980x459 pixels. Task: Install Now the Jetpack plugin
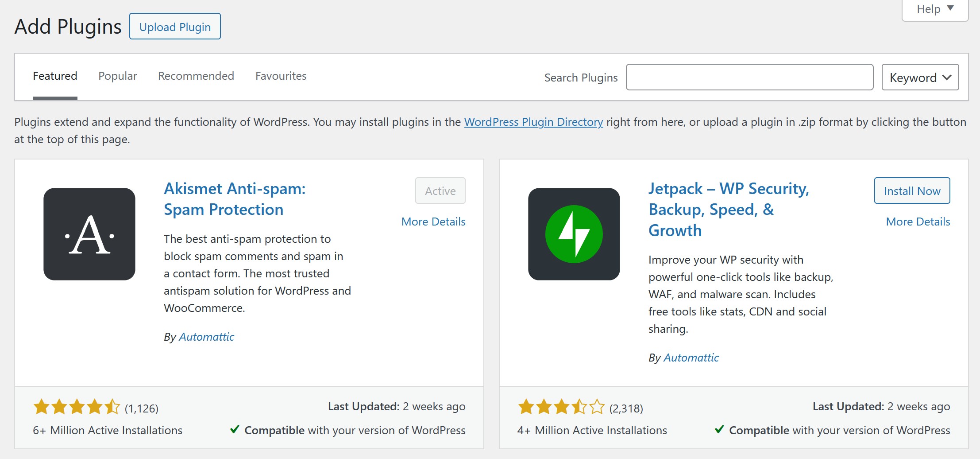coord(912,191)
